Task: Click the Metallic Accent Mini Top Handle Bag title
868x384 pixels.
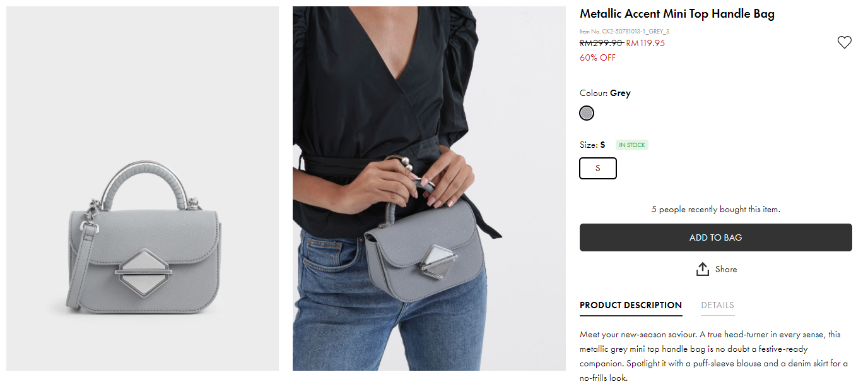Action: point(677,14)
